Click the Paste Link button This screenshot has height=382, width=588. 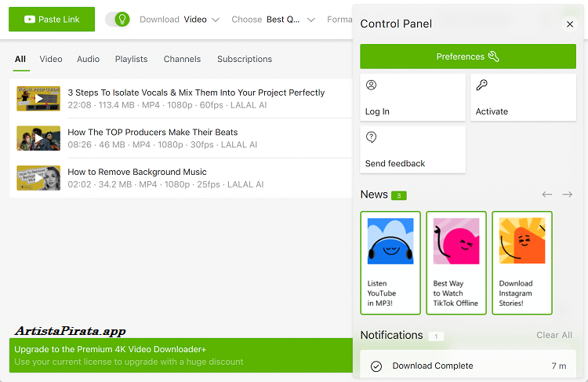(x=52, y=19)
